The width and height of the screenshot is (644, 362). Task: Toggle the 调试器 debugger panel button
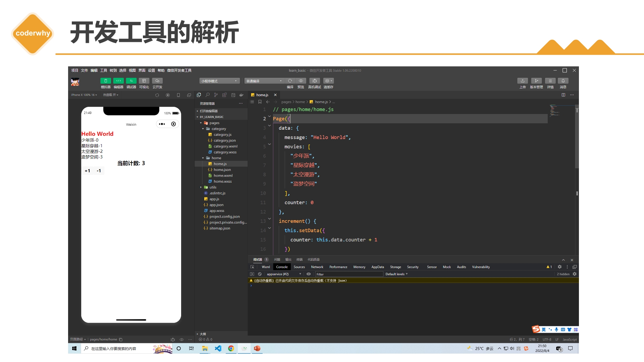coord(131,81)
